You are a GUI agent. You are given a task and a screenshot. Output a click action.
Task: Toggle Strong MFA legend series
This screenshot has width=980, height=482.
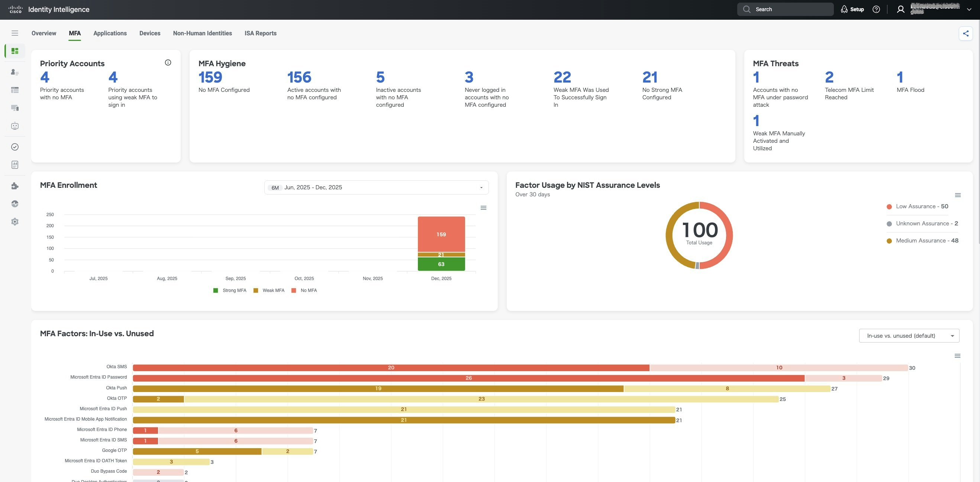tap(230, 290)
